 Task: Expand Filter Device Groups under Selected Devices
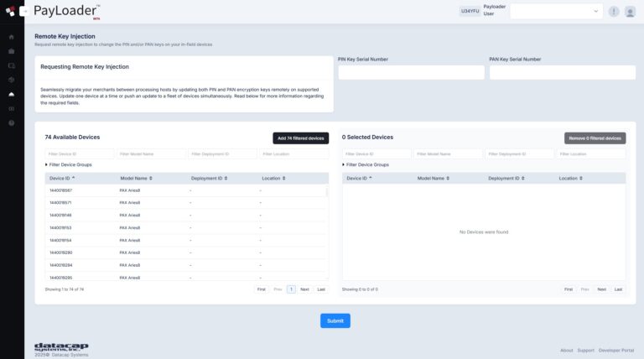(x=366, y=164)
